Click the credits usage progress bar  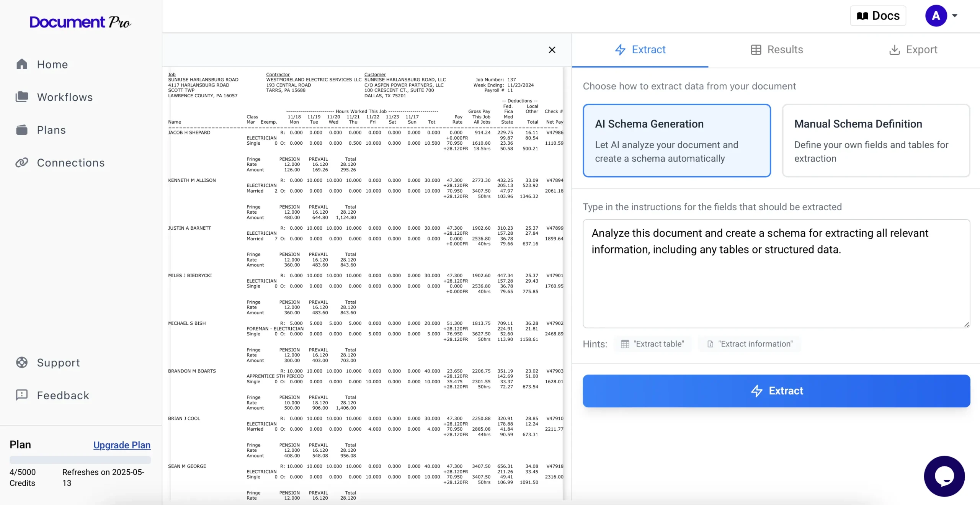[80, 460]
